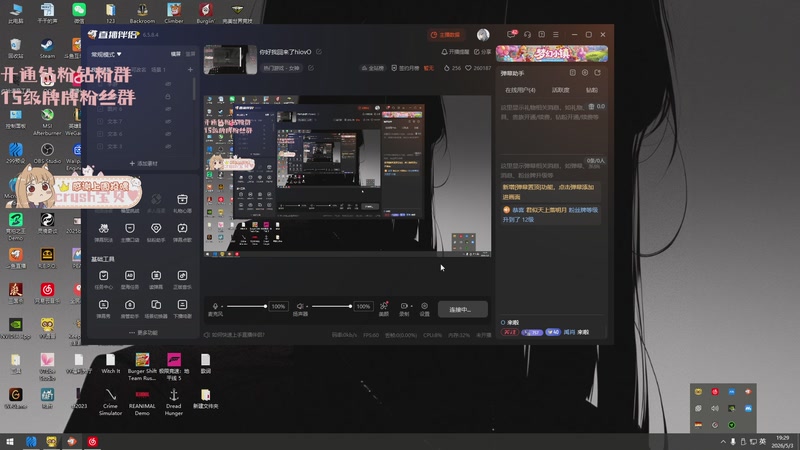The image size is (800, 450).
Task: Open the 录制 record options arrow
Action: point(411,306)
